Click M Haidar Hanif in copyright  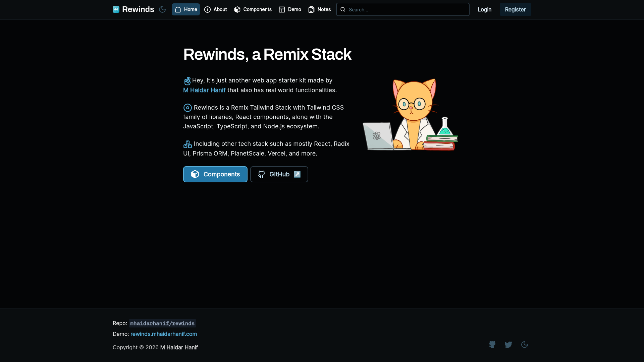coord(179,348)
